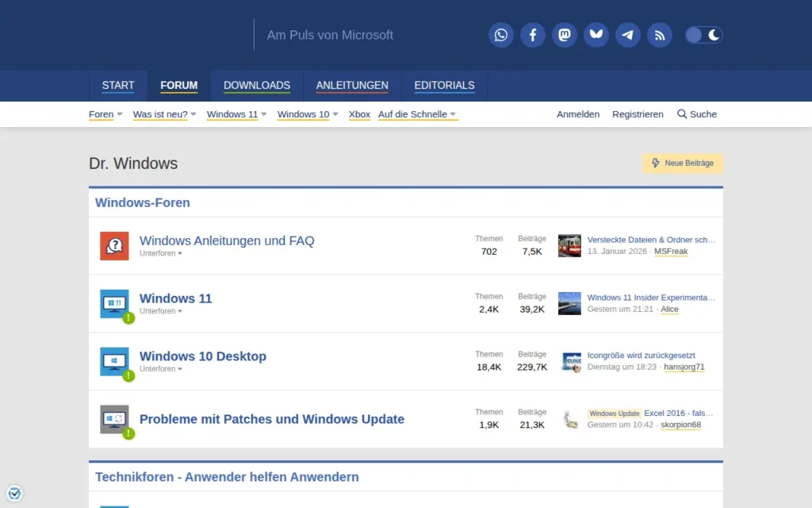This screenshot has height=508, width=812.
Task: Expand Unterforen under Windows Anleitungen und FAQ
Action: [x=161, y=253]
